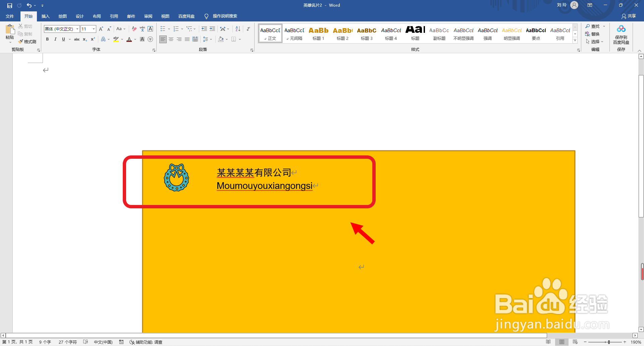Apply the No Spacing (无间隔) style
The image size is (644, 346).
click(x=294, y=33)
